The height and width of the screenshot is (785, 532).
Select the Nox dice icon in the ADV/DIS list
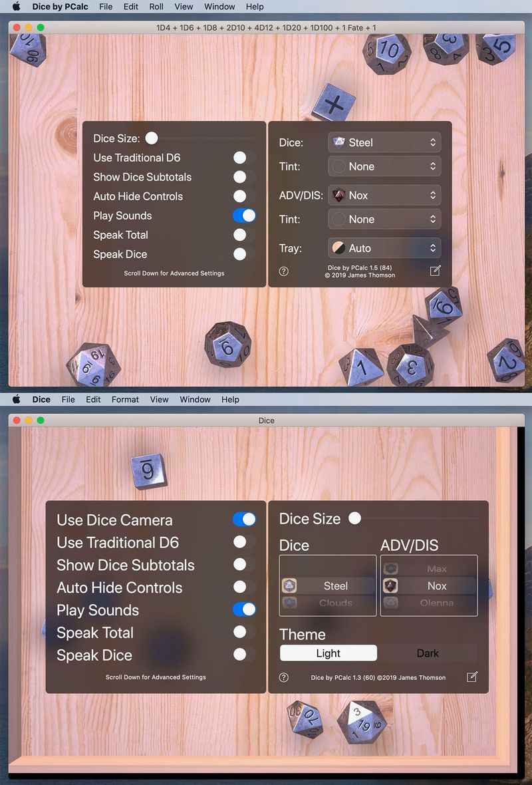click(x=390, y=585)
